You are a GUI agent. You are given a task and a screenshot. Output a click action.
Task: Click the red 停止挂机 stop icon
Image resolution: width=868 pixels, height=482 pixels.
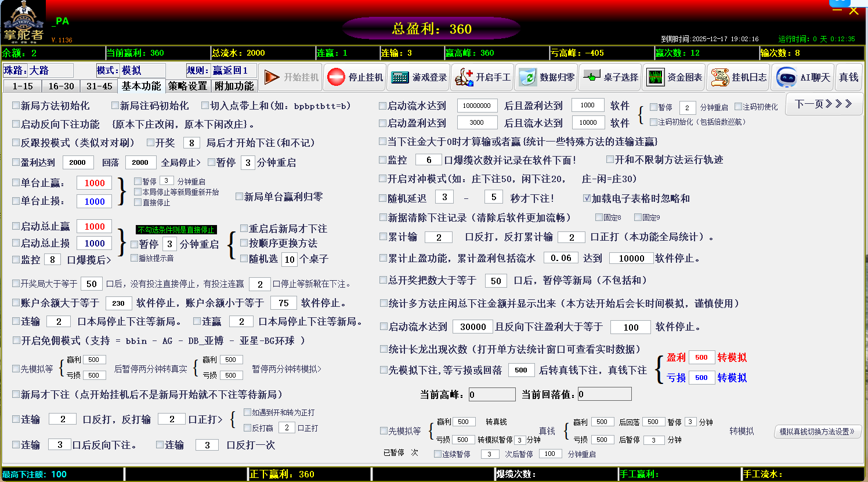336,77
